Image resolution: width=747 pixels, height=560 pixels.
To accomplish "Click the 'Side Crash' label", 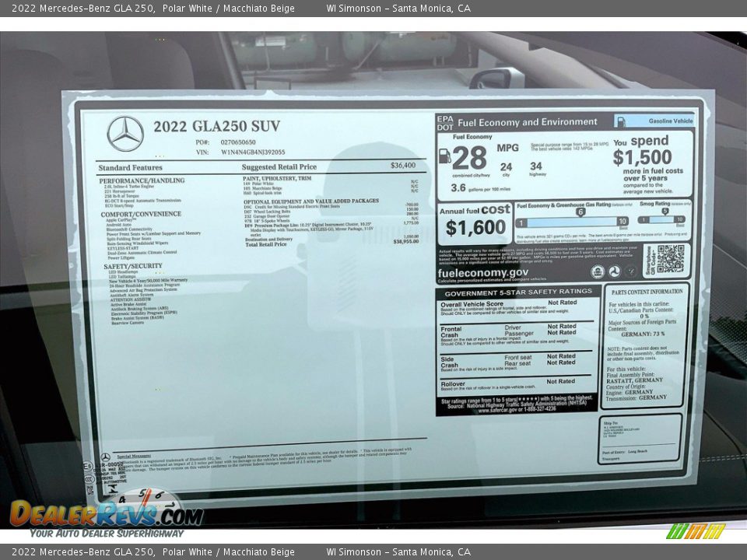I will tap(449, 362).
